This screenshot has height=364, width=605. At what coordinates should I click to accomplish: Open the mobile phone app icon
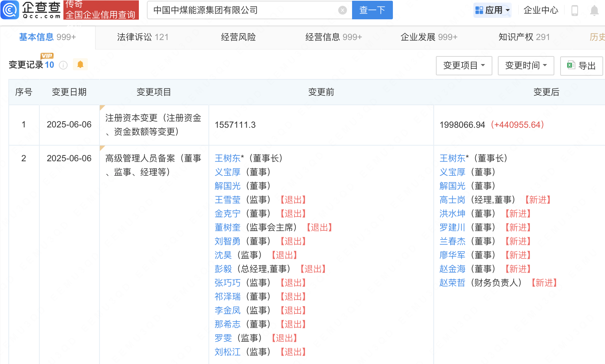coord(574,11)
